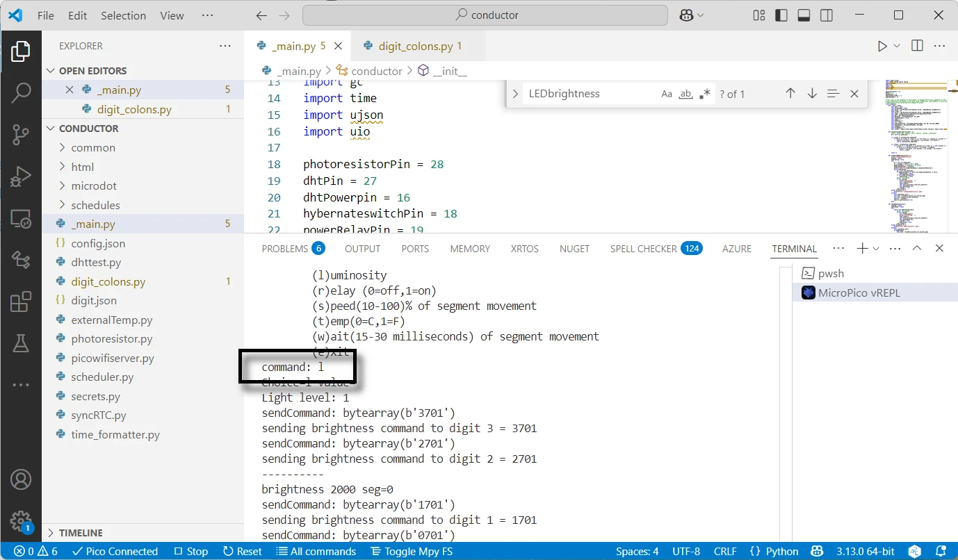Open Remote Explorer view

(21, 220)
